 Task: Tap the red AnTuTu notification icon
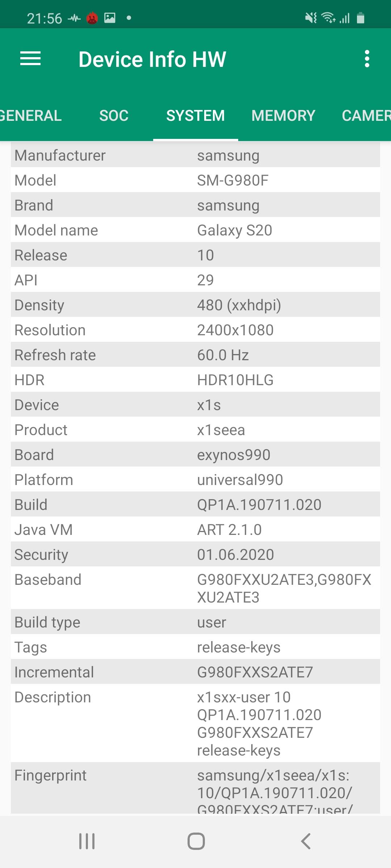[x=92, y=18]
